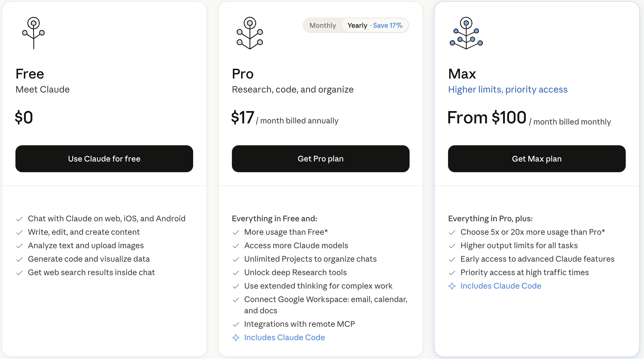Click the Pro plan branching icon
Viewport: 644px width, 359px height.
(250, 33)
